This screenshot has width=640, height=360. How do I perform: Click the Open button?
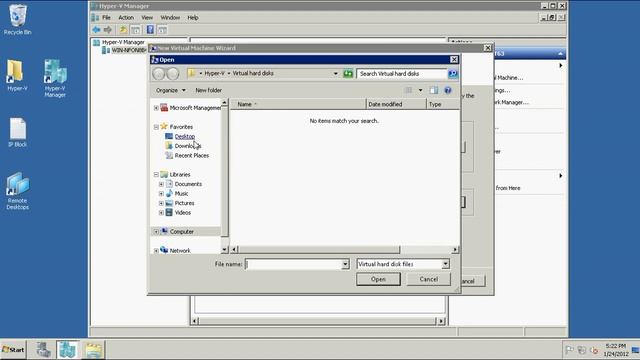point(378,279)
